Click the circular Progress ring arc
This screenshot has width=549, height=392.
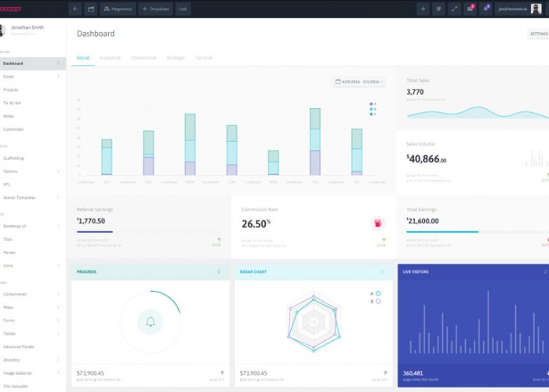167,299
